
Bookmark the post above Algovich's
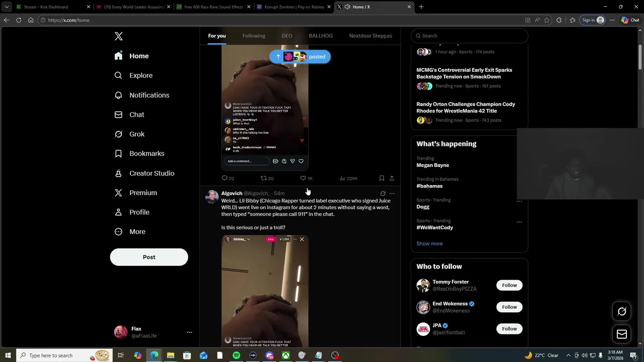point(381,178)
